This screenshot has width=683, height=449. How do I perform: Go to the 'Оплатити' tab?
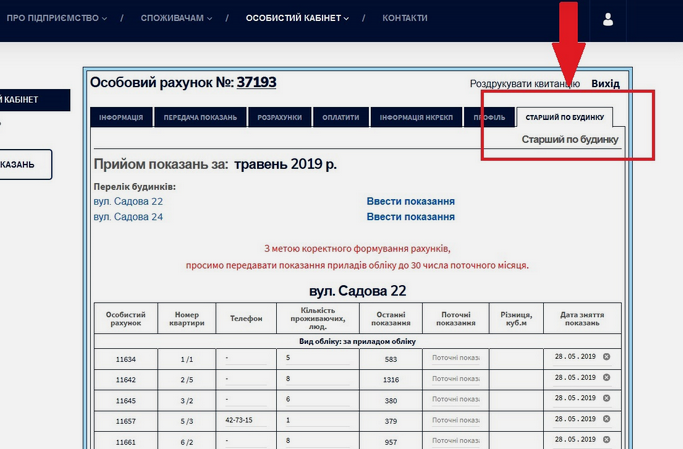[x=340, y=117]
